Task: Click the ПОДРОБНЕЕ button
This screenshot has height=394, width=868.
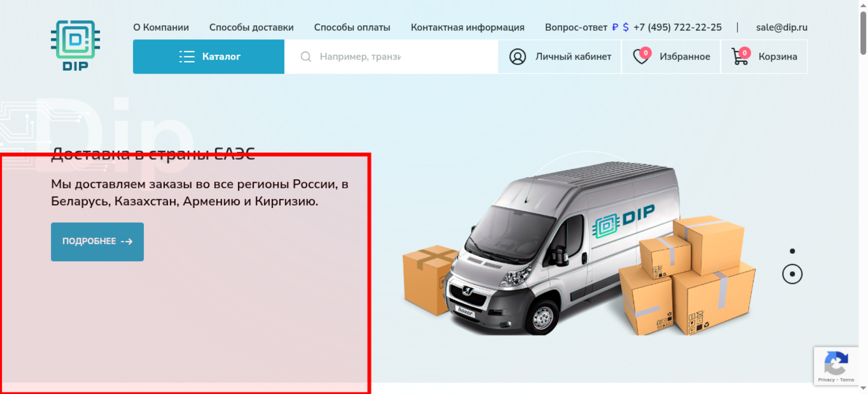Action: (x=97, y=242)
